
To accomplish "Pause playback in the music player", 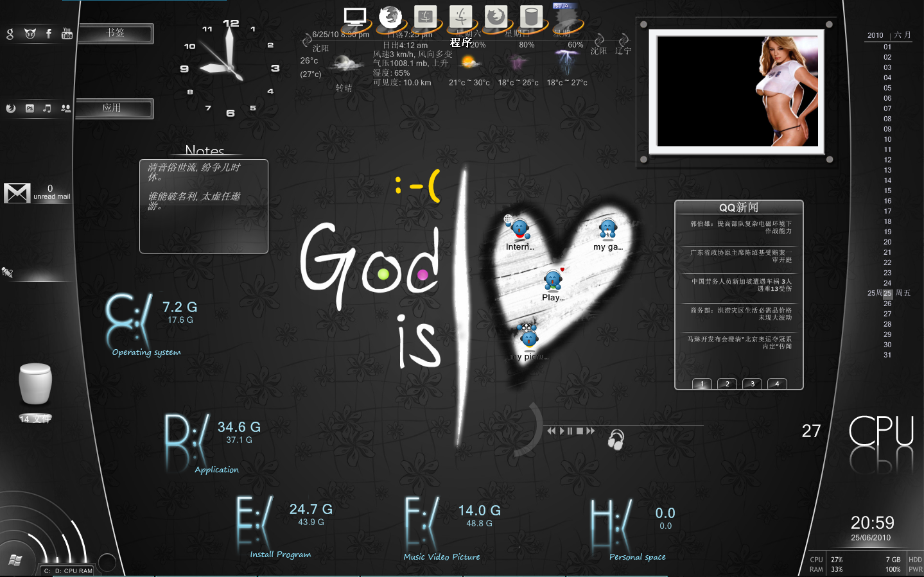I will [x=570, y=431].
